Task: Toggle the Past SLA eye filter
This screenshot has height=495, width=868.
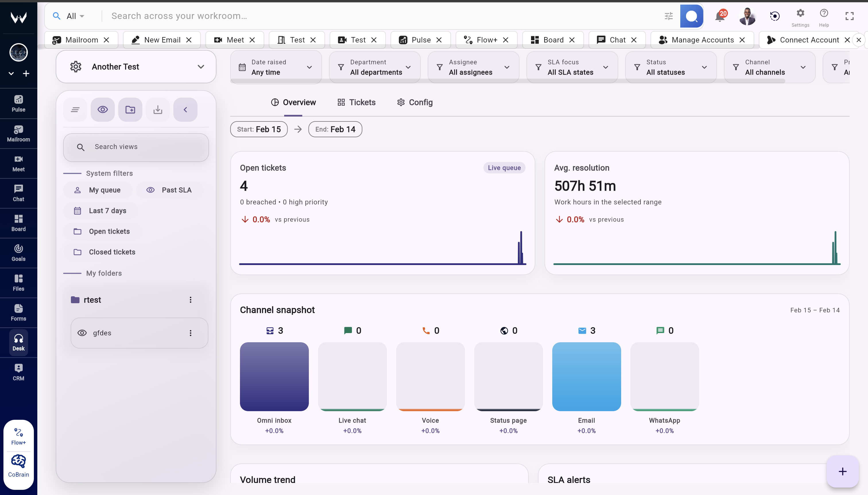Action: click(151, 190)
